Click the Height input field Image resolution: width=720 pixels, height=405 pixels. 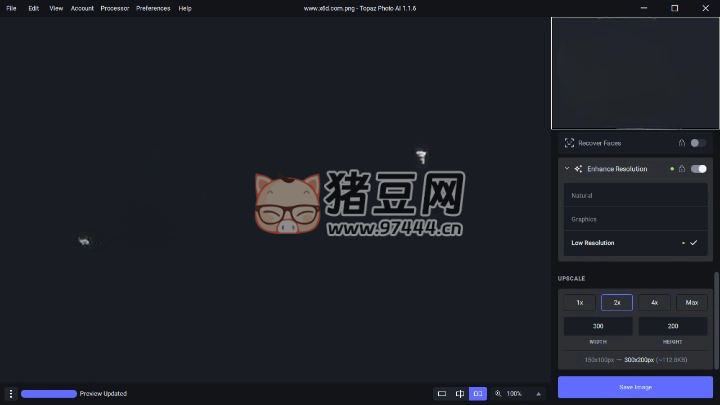tap(673, 326)
